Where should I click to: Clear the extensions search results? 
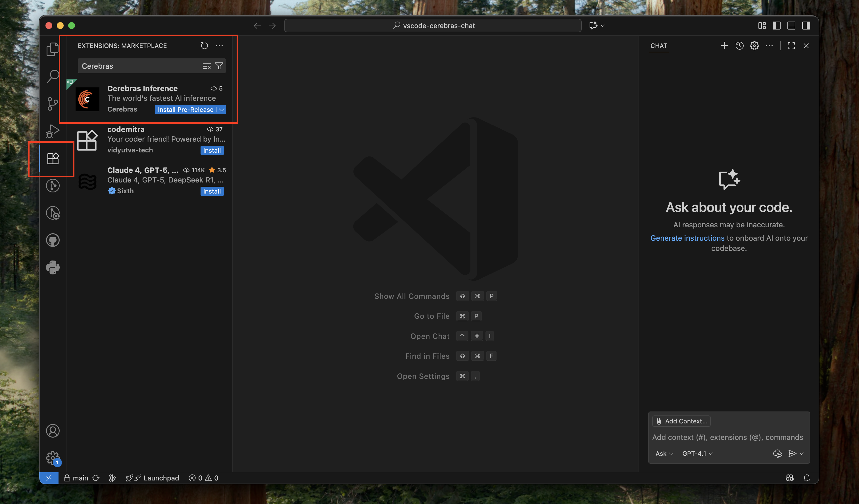coord(207,66)
